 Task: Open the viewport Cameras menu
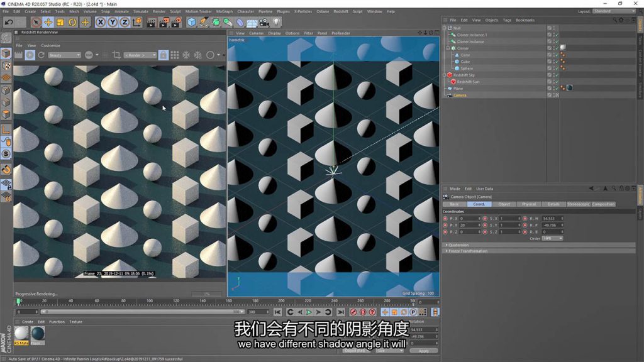pyautogui.click(x=256, y=33)
